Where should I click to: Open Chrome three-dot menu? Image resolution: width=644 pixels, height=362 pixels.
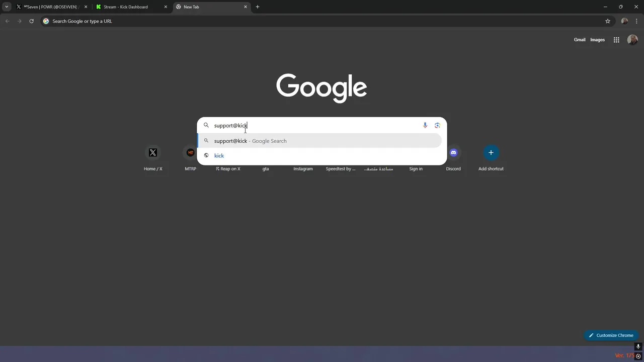coord(636,21)
